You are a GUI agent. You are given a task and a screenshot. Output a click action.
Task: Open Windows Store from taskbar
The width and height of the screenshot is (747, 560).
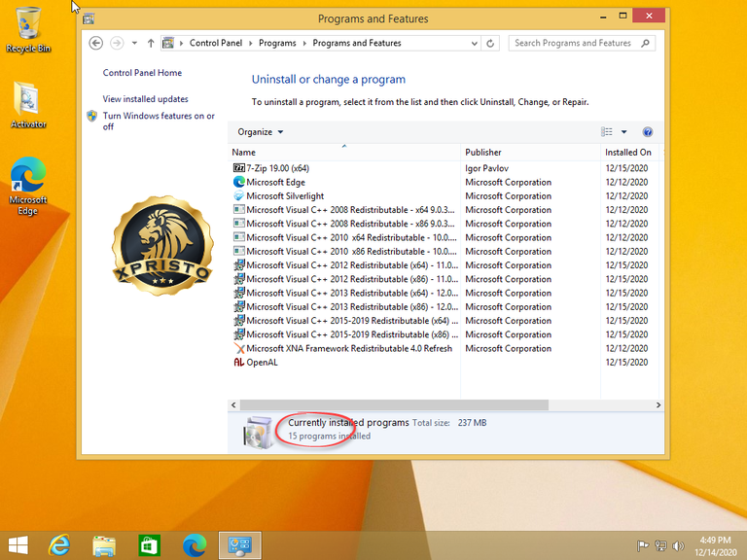click(149, 545)
